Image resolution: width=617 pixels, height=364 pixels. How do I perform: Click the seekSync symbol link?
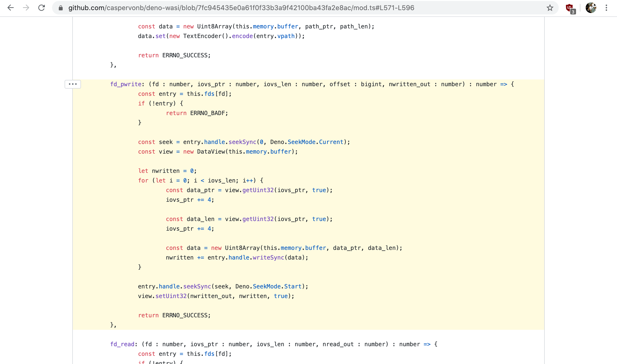242,142
